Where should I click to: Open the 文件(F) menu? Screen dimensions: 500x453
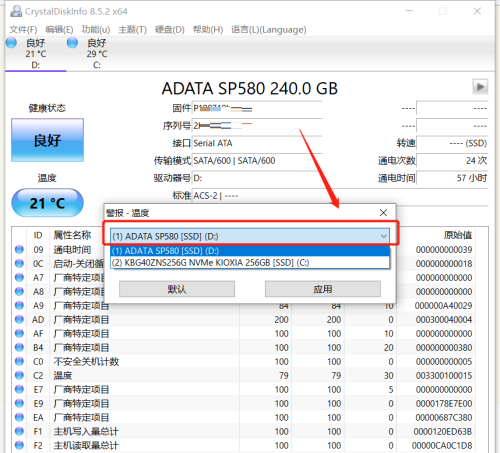23,30
